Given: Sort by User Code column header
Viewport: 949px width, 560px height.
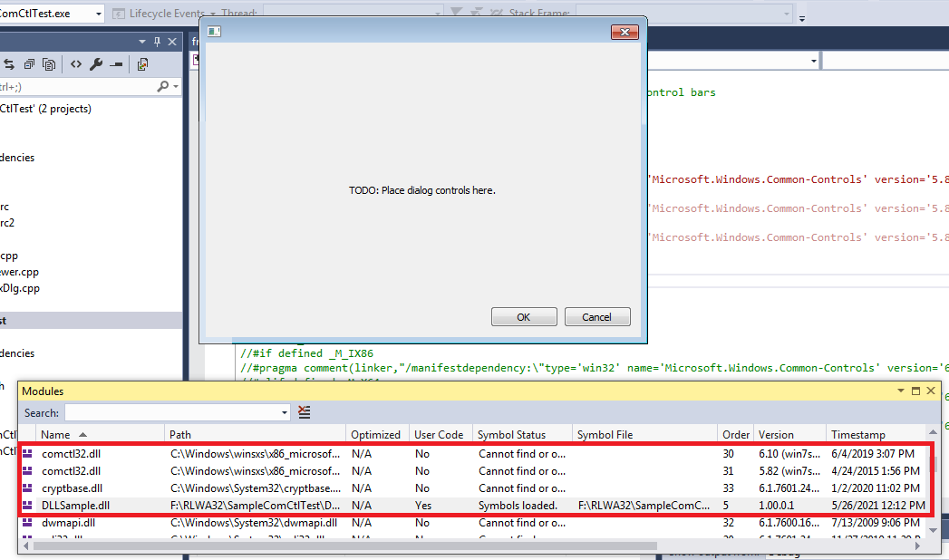Looking at the screenshot, I should pyautogui.click(x=441, y=435).
